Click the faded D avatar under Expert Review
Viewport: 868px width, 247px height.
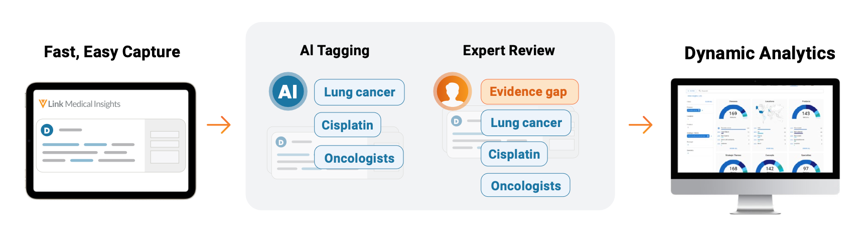pyautogui.click(x=456, y=121)
